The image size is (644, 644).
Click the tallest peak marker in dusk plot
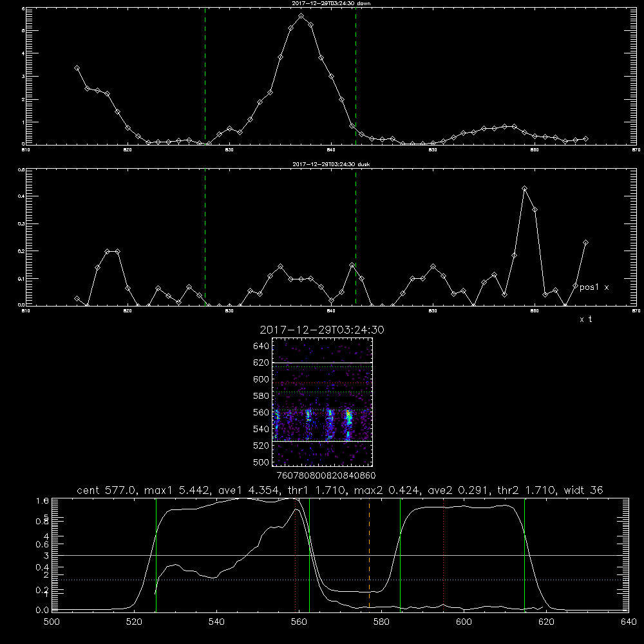[x=524, y=189]
